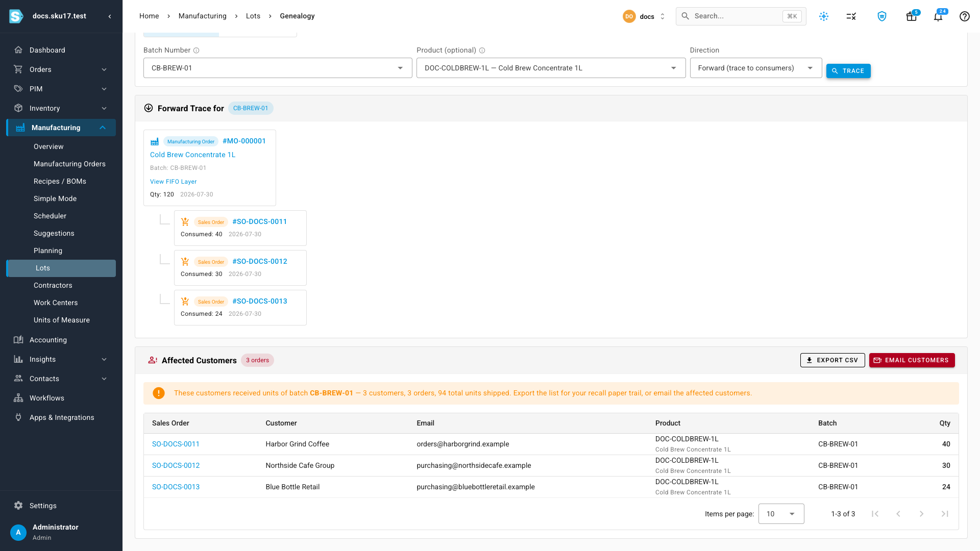Click EMAIL CUSTOMERS button
980x551 pixels.
[912, 360]
